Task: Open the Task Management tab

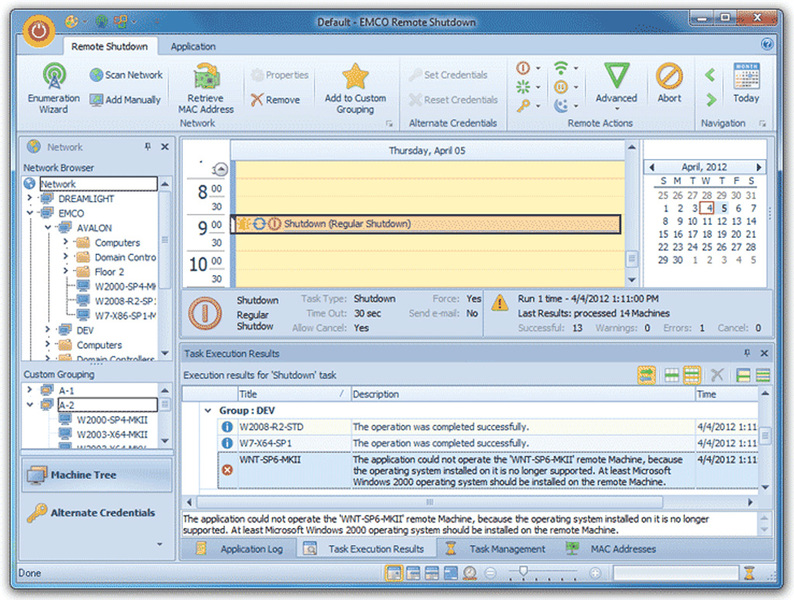Action: point(496,549)
